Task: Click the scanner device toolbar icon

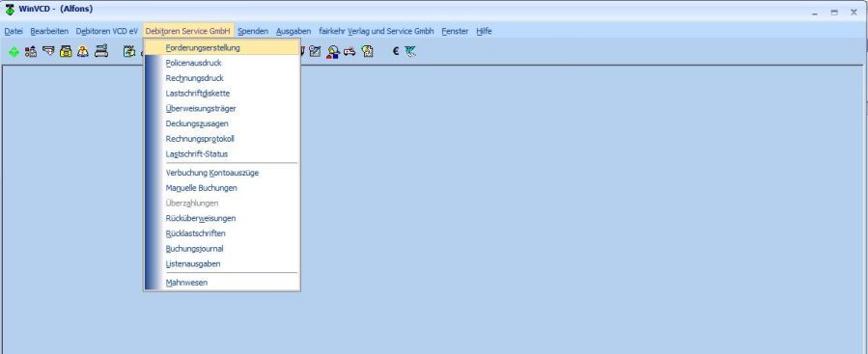Action: click(x=100, y=52)
